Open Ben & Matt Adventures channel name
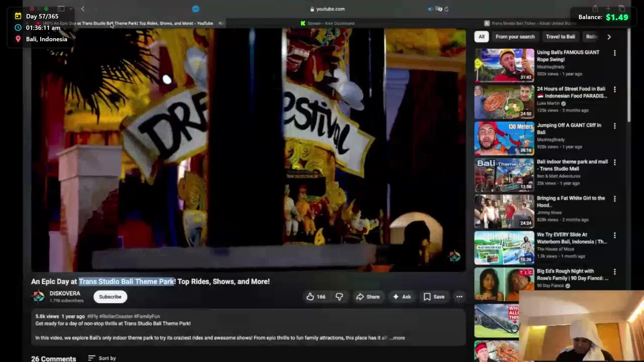Viewport: 644px width, 362px height. pyautogui.click(x=558, y=176)
